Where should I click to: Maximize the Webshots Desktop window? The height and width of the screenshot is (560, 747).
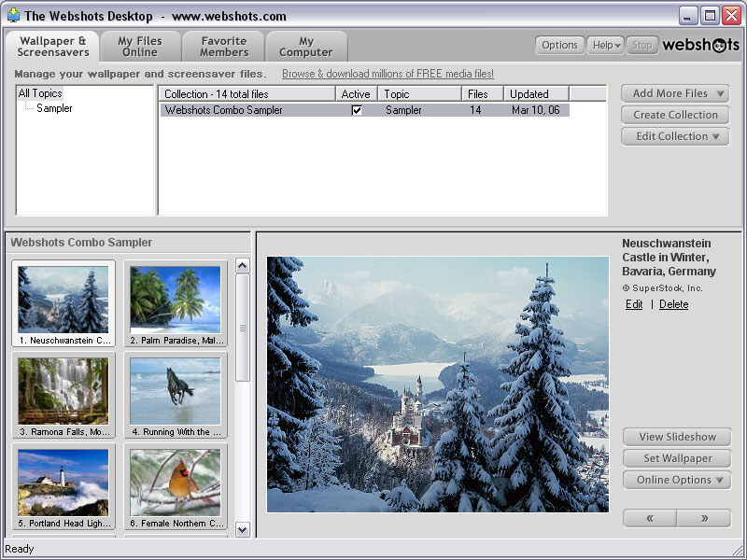(x=710, y=16)
